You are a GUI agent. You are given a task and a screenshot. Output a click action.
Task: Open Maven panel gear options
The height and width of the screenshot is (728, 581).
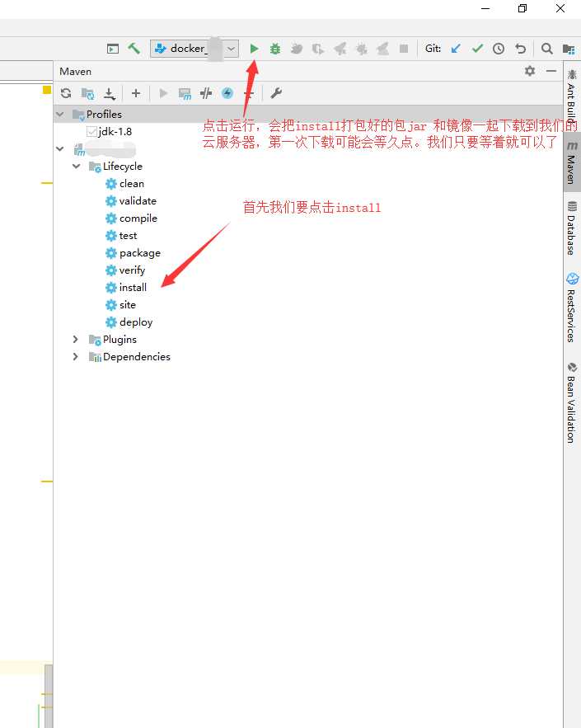coord(530,71)
